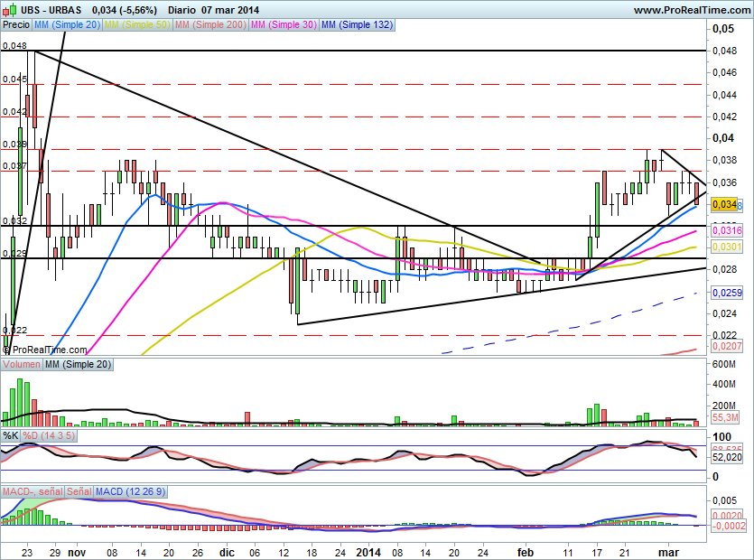Select the %K stochastic label
Viewport: 754px width, 560px height.
(11, 436)
